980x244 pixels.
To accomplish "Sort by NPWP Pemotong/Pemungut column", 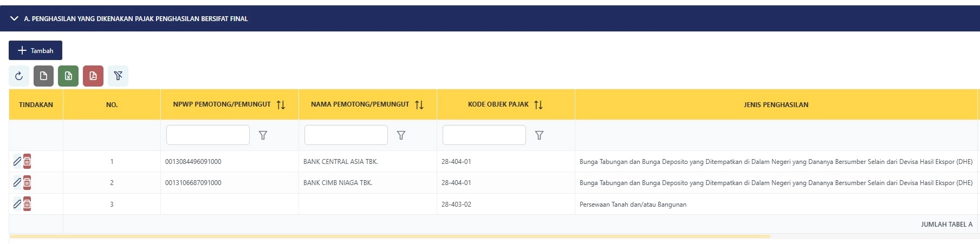I will (x=281, y=105).
